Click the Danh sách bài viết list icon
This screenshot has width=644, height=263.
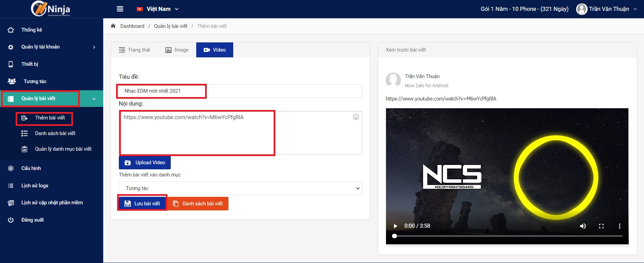tap(24, 133)
